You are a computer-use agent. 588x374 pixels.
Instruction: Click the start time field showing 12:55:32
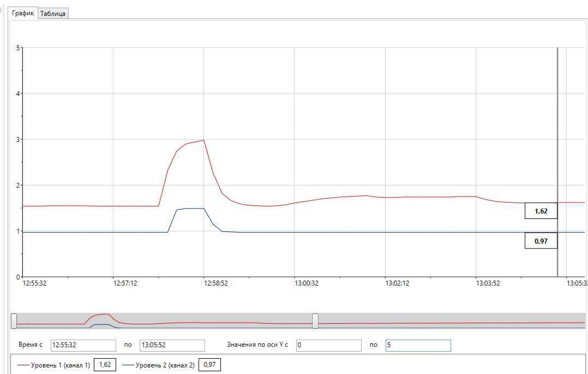pos(83,345)
